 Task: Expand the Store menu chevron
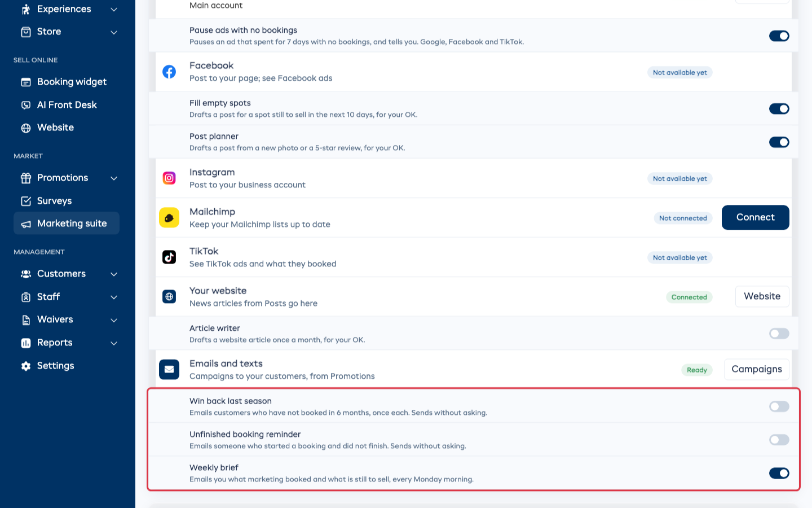[x=114, y=32]
